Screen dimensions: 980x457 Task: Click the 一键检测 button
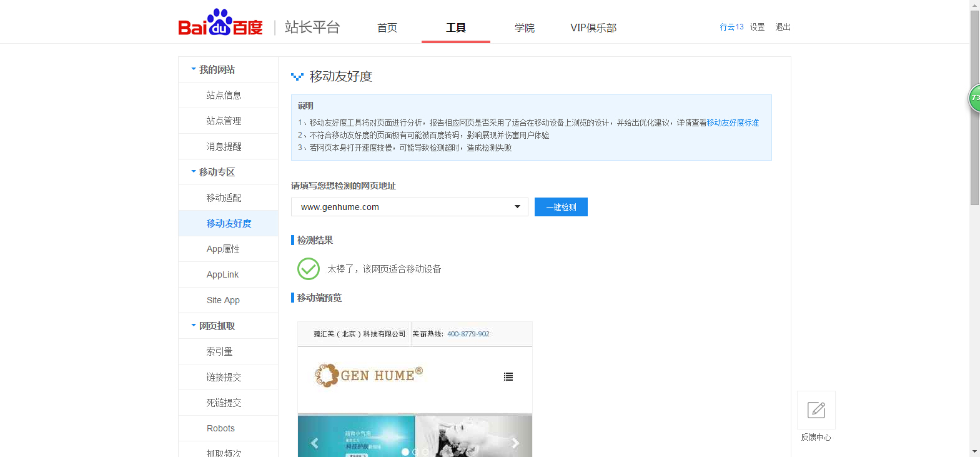pos(561,207)
